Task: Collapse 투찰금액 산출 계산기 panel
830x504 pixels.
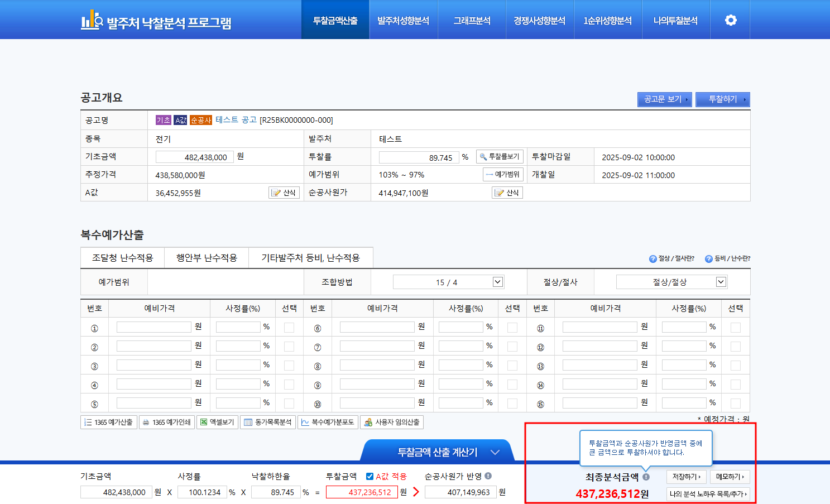Action: click(437, 452)
